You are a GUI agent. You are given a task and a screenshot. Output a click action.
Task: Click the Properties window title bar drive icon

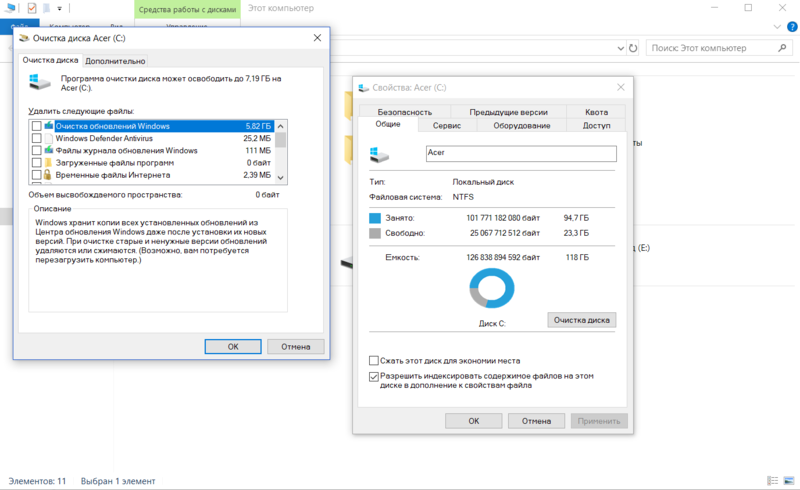tap(363, 88)
